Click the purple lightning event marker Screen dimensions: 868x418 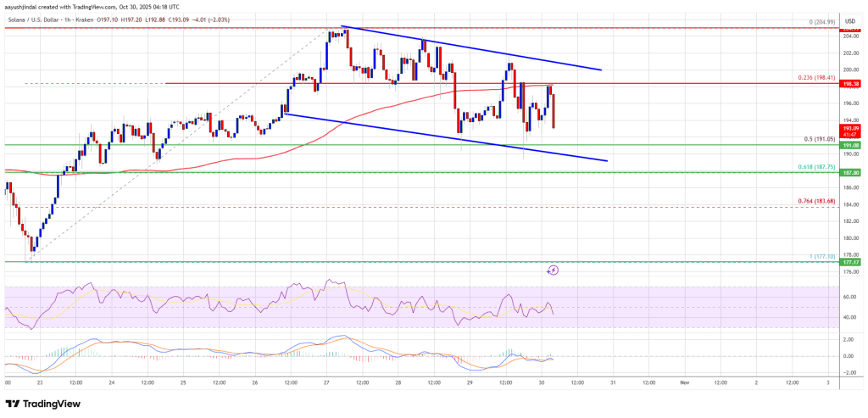click(x=553, y=270)
